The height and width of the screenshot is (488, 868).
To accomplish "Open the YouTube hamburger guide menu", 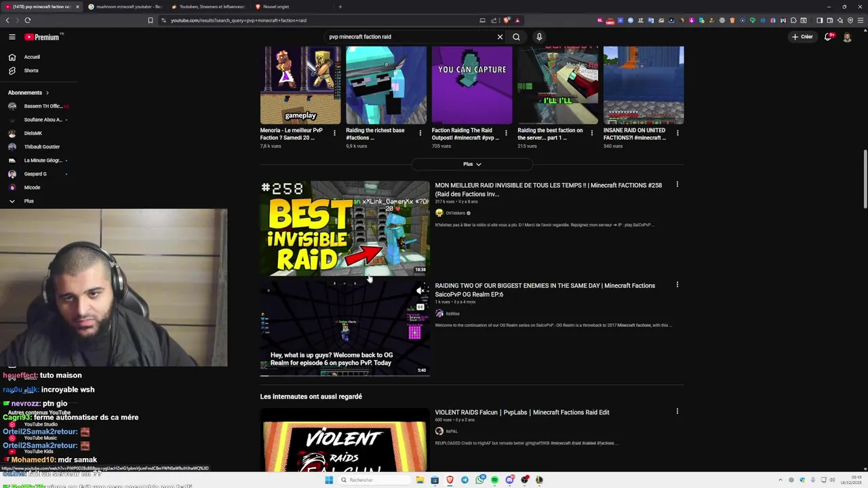I will [x=12, y=37].
